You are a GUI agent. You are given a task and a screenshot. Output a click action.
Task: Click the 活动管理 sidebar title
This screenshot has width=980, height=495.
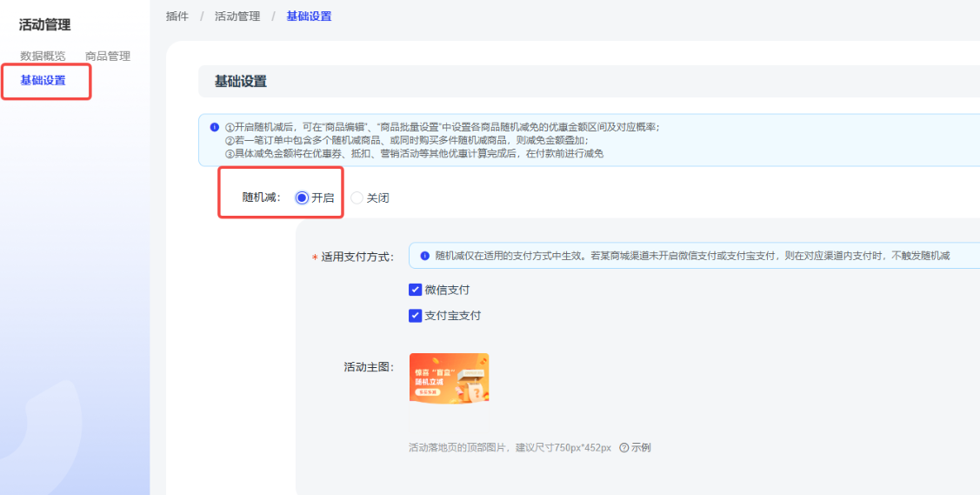coord(45,25)
